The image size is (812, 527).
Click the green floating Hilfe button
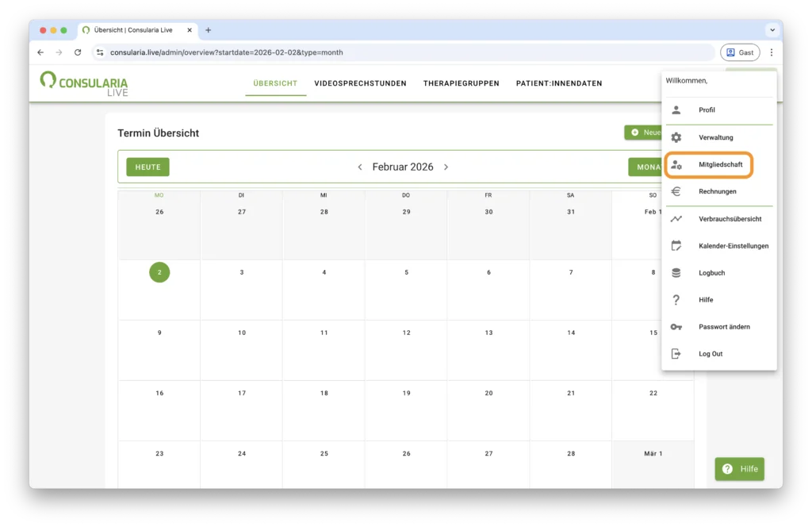pos(739,469)
